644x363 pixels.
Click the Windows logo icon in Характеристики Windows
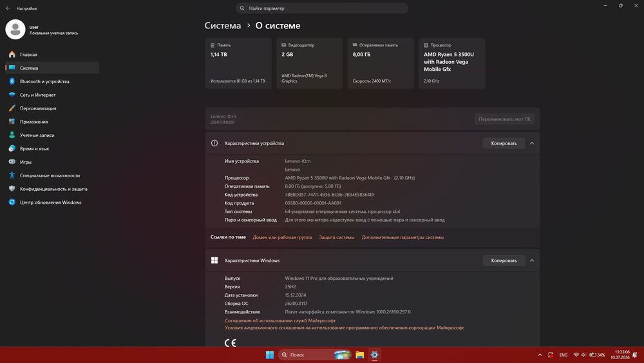tap(214, 260)
